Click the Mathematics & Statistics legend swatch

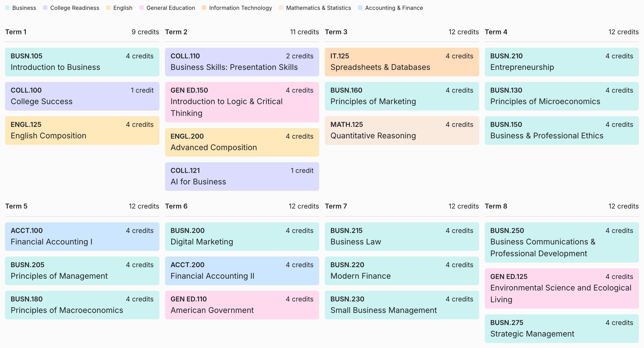pyautogui.click(x=281, y=8)
